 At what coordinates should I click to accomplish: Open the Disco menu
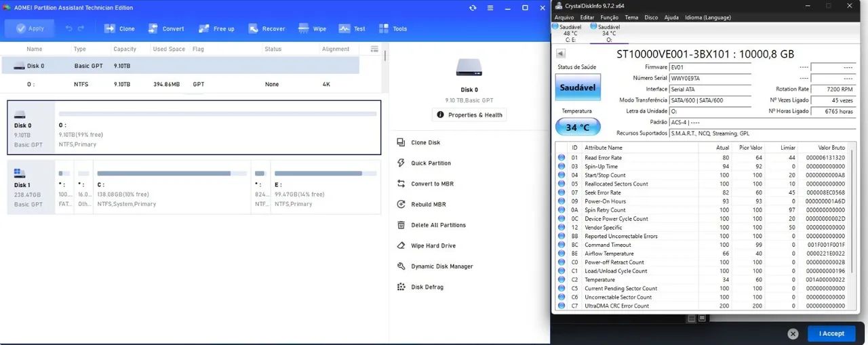pyautogui.click(x=651, y=17)
